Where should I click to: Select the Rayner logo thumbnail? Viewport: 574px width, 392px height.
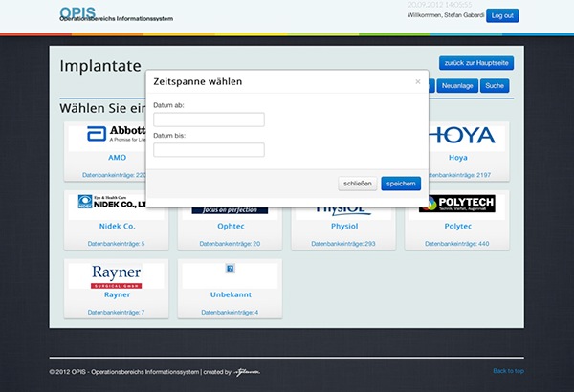tap(116, 276)
